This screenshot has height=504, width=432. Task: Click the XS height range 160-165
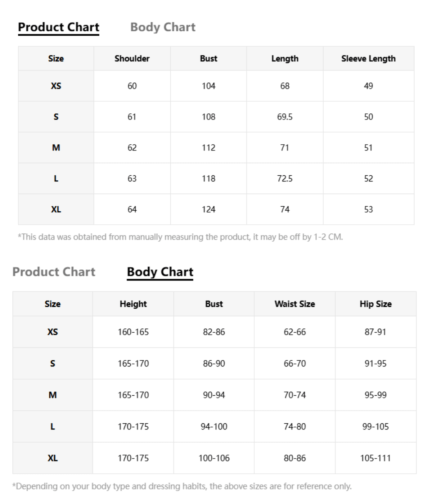(133, 332)
